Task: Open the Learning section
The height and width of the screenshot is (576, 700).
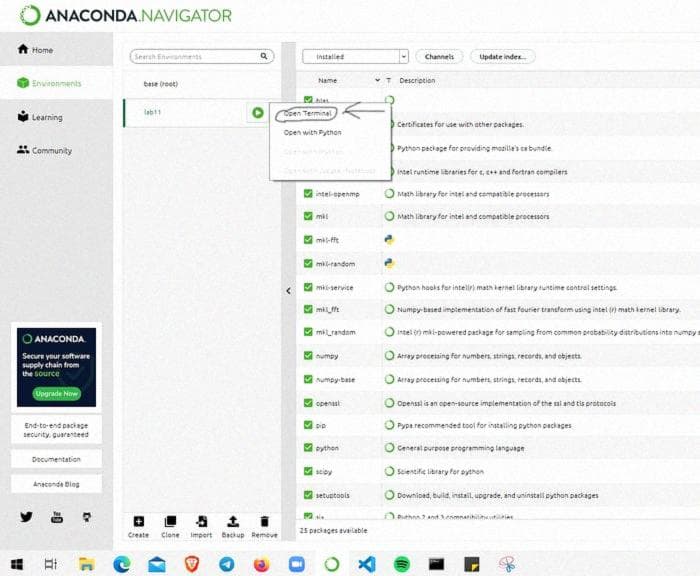Action: pos(40,117)
